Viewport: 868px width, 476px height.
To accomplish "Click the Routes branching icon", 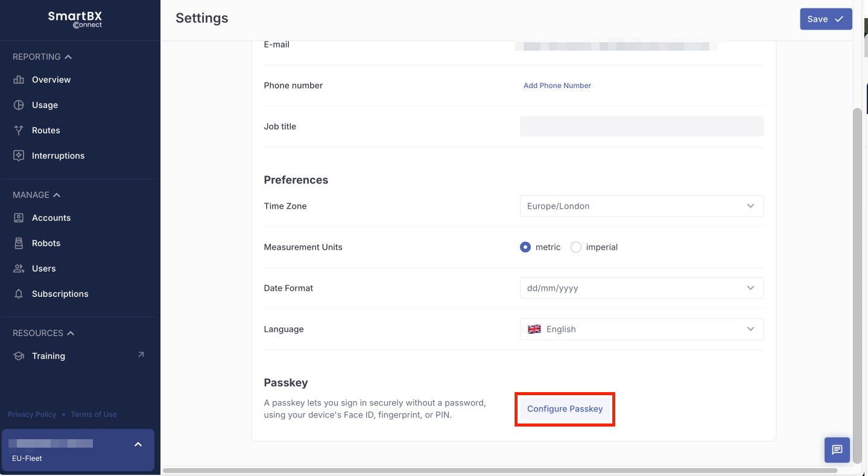I will [x=19, y=130].
